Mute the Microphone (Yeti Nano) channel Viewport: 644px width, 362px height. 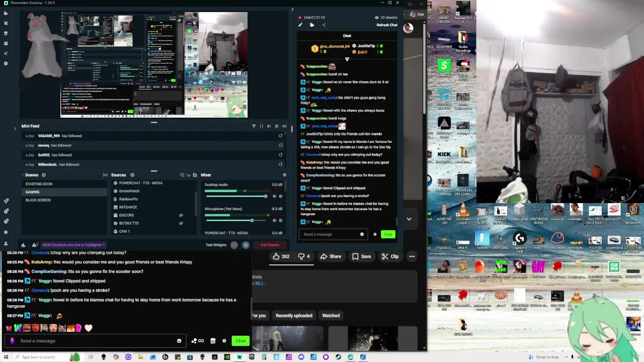[x=274, y=220]
